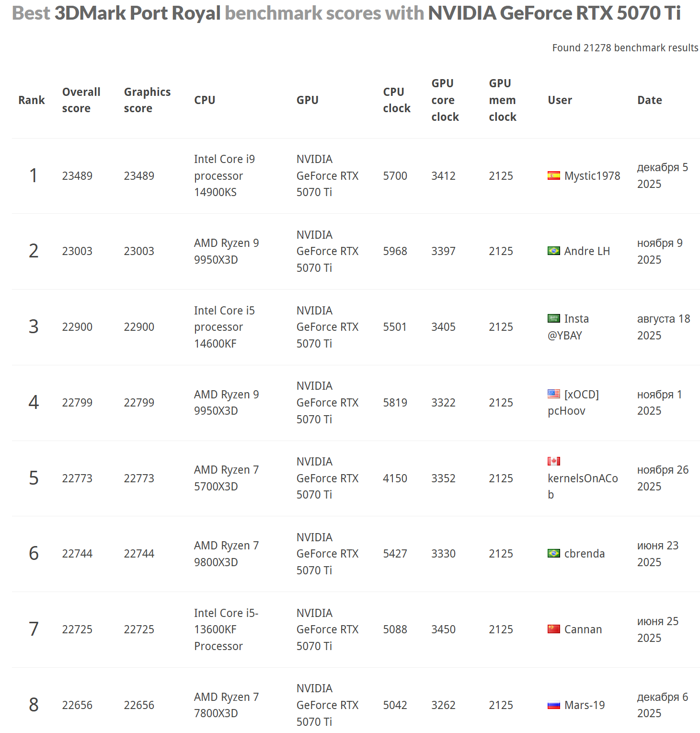Open the Intel Core i9 14900KS processor entry
The width and height of the screenshot is (700, 733).
click(x=224, y=175)
